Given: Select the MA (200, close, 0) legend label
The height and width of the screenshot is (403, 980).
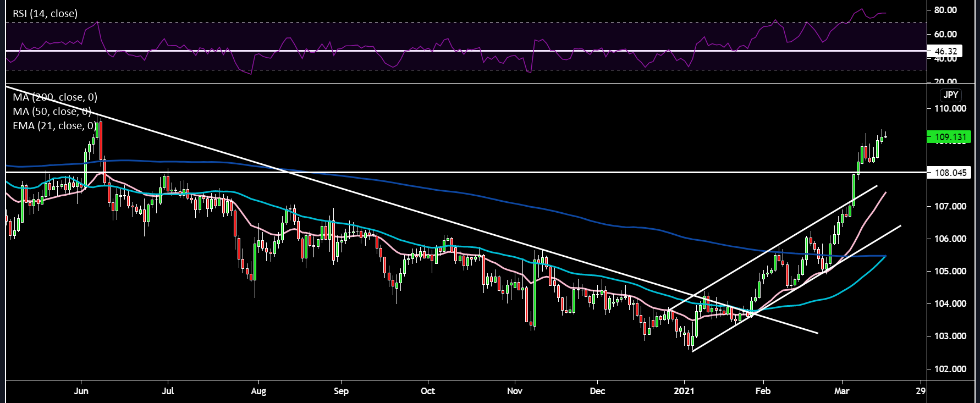Looking at the screenshot, I should (55, 97).
